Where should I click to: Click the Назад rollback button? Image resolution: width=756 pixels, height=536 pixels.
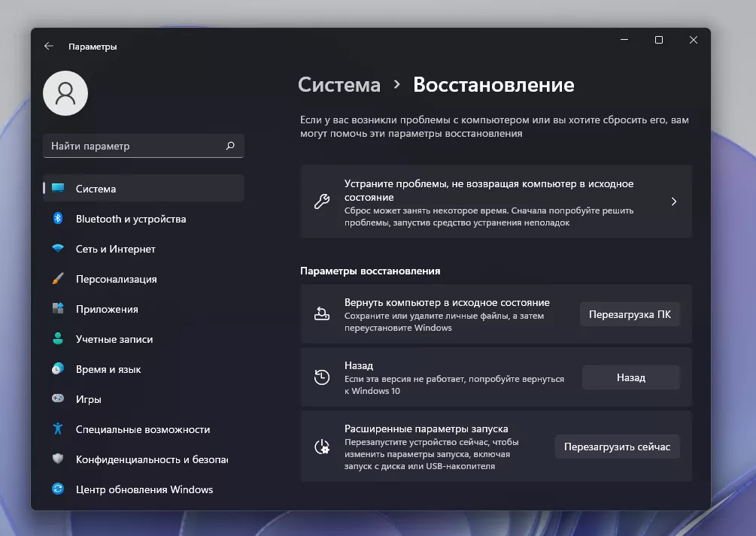tap(630, 377)
